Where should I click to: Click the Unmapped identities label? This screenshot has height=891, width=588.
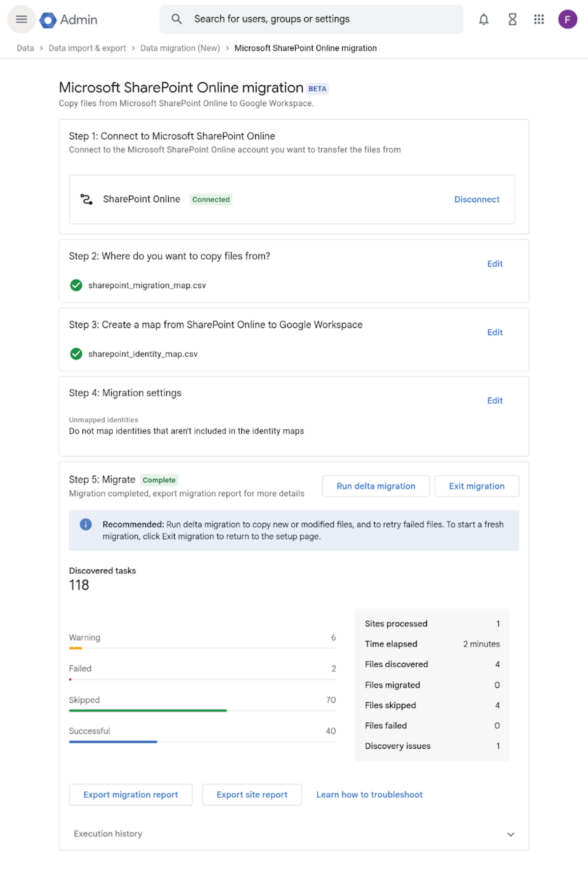pyautogui.click(x=103, y=420)
